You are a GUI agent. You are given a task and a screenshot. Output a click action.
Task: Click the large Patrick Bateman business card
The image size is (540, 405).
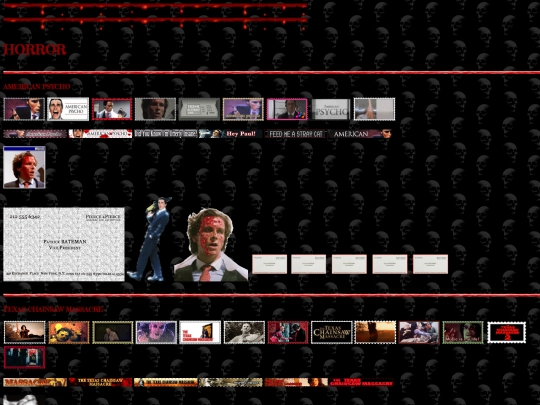click(64, 244)
